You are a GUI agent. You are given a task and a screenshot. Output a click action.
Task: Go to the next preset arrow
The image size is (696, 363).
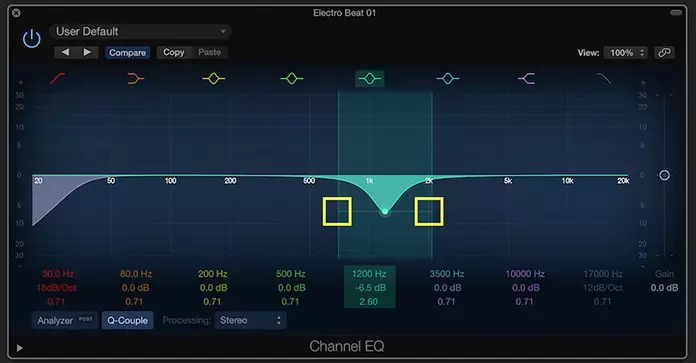[87, 52]
